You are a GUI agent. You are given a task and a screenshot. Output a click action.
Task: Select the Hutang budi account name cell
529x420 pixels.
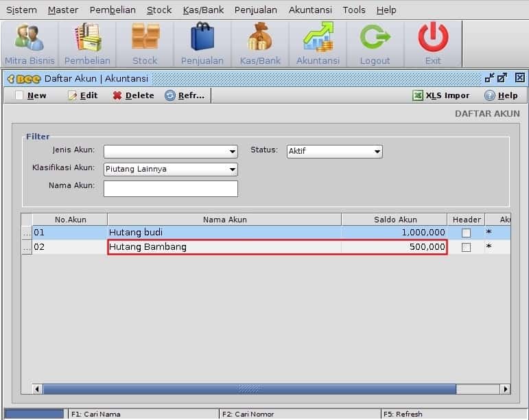click(224, 233)
